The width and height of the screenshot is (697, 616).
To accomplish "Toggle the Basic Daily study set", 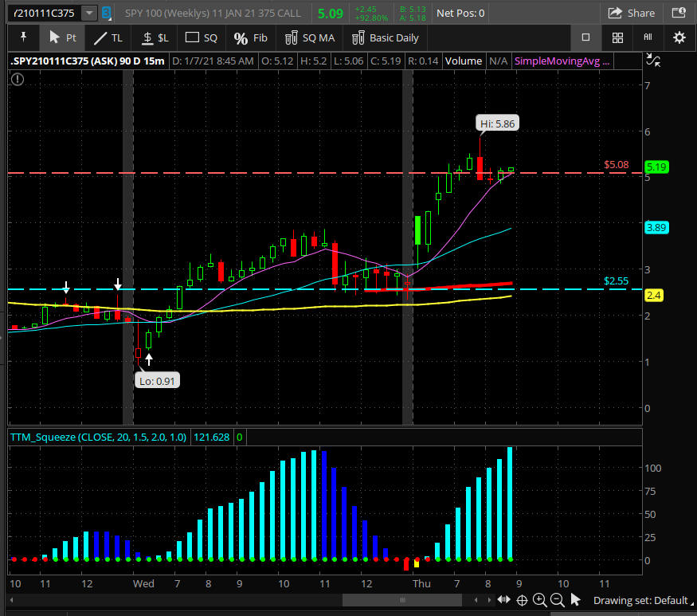I will (385, 37).
